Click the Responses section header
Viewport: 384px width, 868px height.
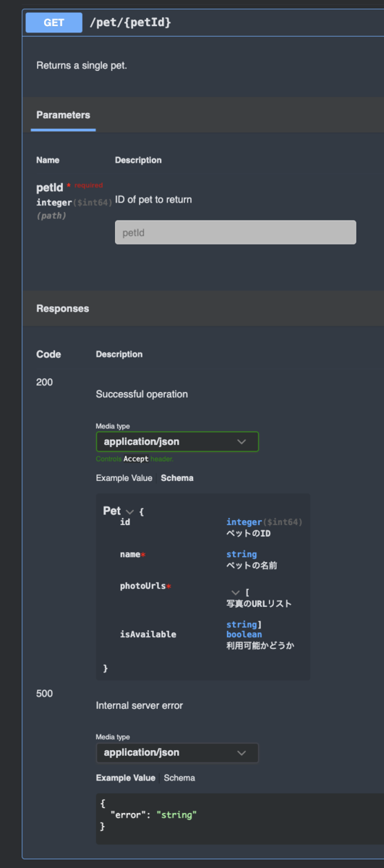(x=63, y=308)
